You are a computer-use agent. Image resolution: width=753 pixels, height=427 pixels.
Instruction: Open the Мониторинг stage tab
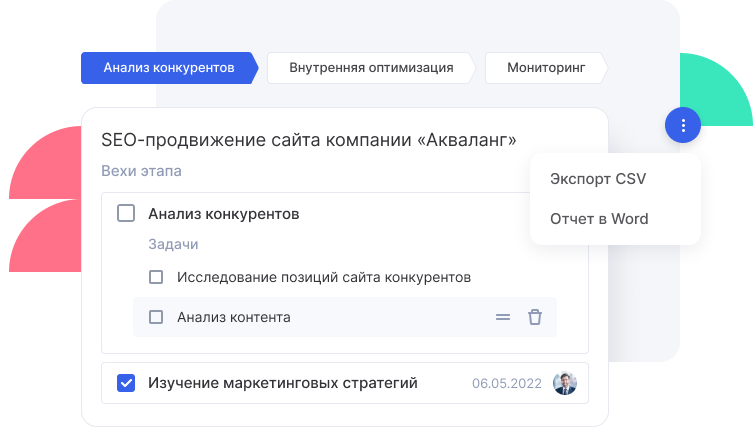(x=545, y=68)
